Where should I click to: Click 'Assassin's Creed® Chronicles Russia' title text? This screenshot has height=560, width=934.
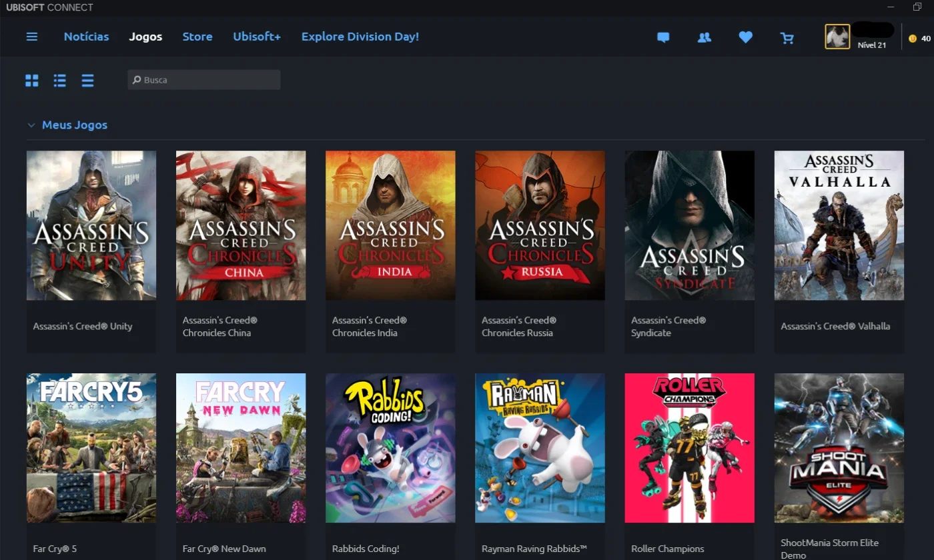pos(519,327)
